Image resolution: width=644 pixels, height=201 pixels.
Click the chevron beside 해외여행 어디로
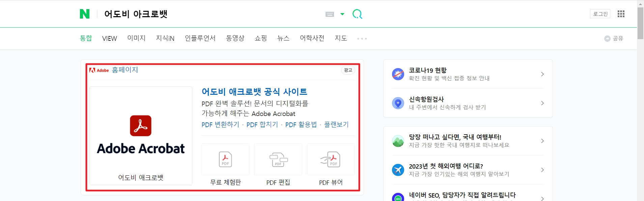pyautogui.click(x=542, y=170)
